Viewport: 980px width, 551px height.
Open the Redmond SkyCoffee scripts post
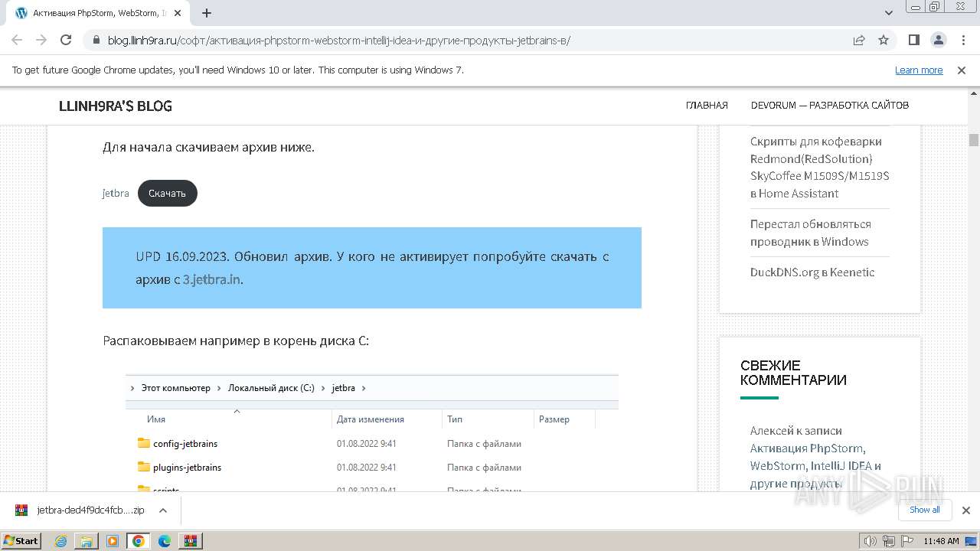click(820, 168)
